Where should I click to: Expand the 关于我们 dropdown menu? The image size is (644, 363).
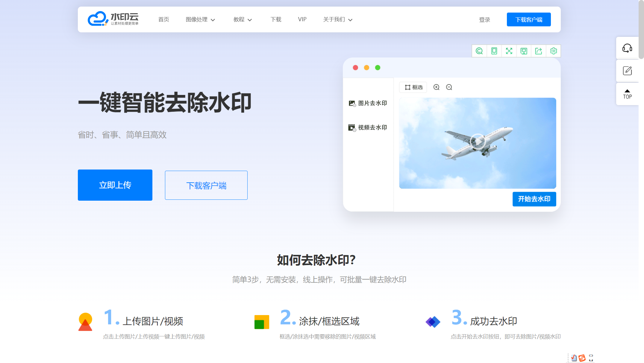pos(338,19)
